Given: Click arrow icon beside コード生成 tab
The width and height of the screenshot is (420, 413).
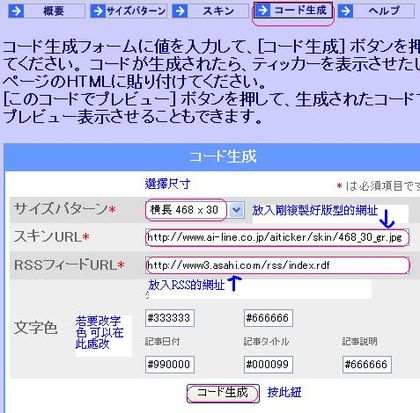Looking at the screenshot, I should (x=263, y=10).
